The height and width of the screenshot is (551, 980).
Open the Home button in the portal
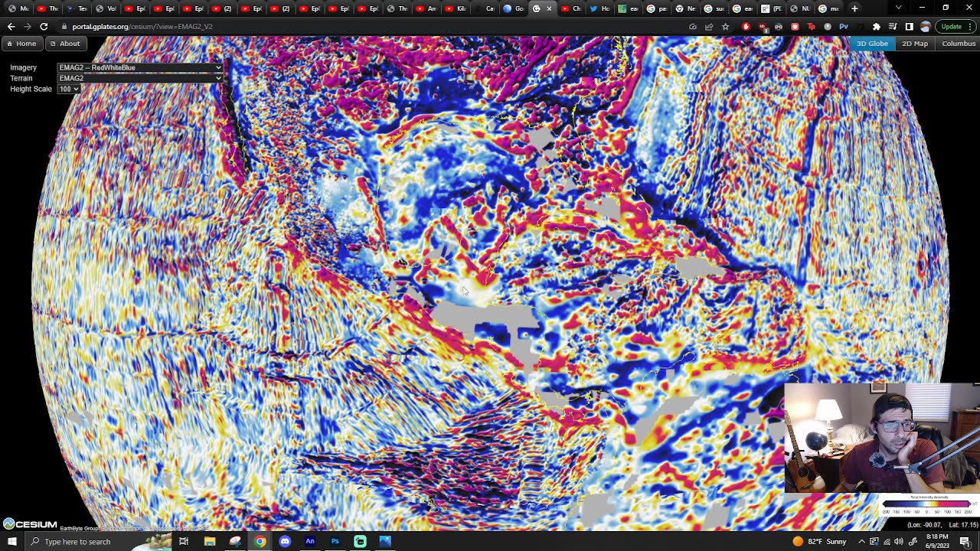[x=21, y=44]
